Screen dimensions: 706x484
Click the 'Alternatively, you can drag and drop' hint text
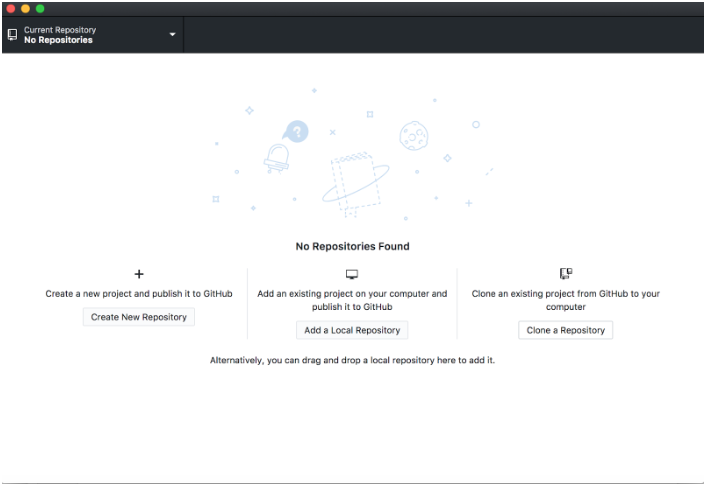coord(353,360)
